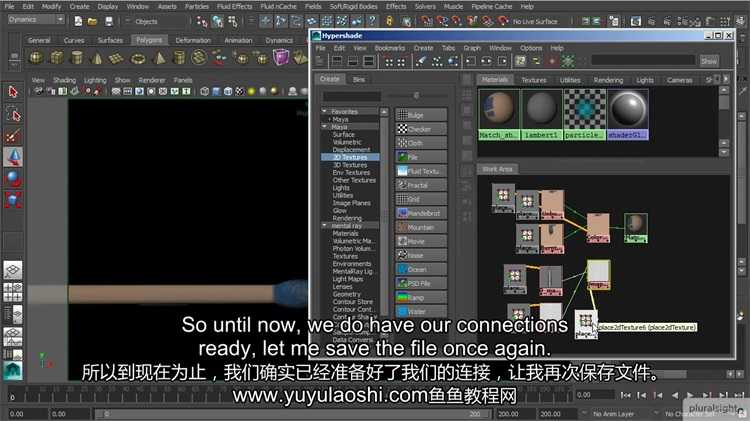Show top tabs only in Hypershade
Viewport: 750px width, 421px height.
pos(337,61)
